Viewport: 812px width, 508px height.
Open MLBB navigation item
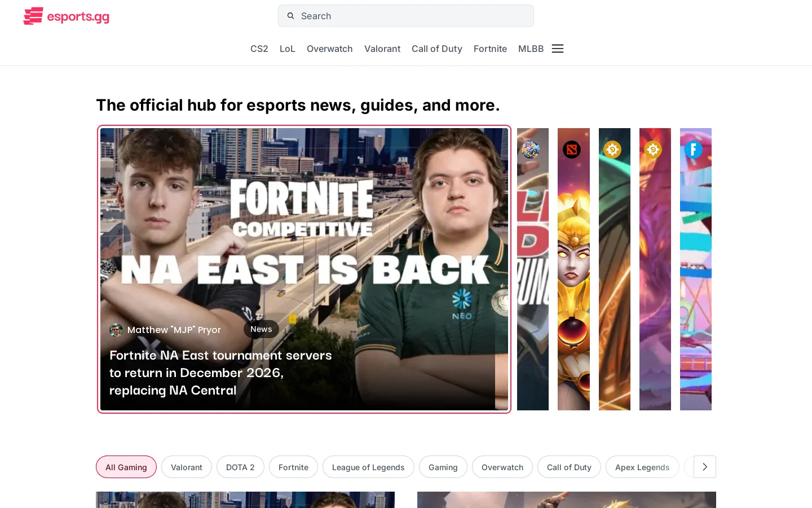click(x=531, y=49)
